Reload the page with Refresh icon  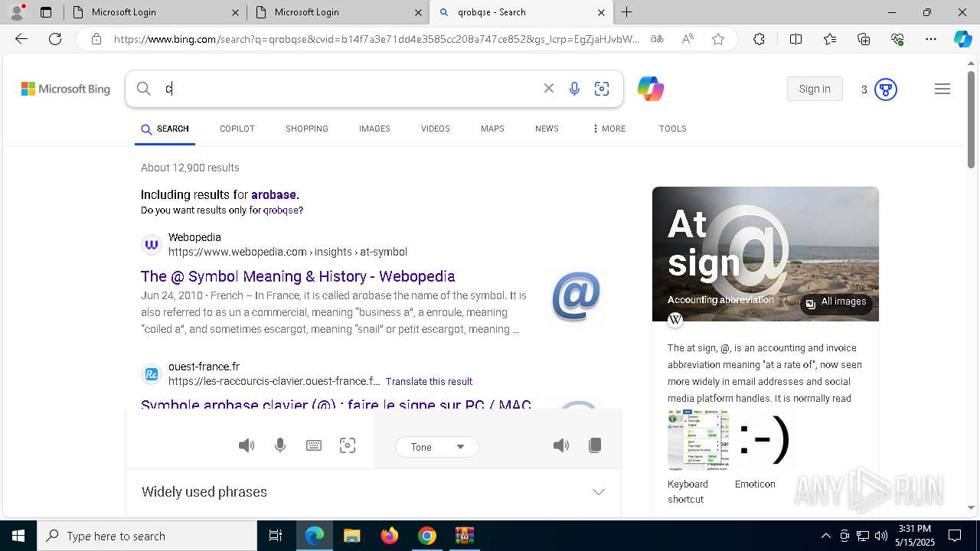pyautogui.click(x=55, y=39)
